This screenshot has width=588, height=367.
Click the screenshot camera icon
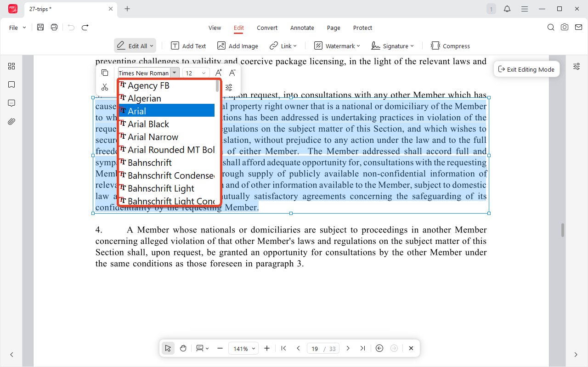(565, 28)
